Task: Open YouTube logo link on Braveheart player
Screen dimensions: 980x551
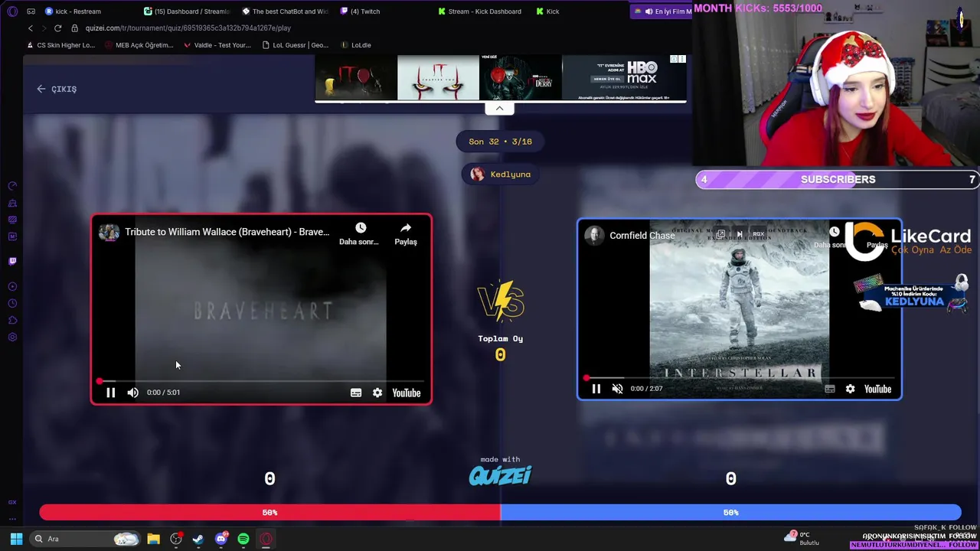Action: (407, 393)
